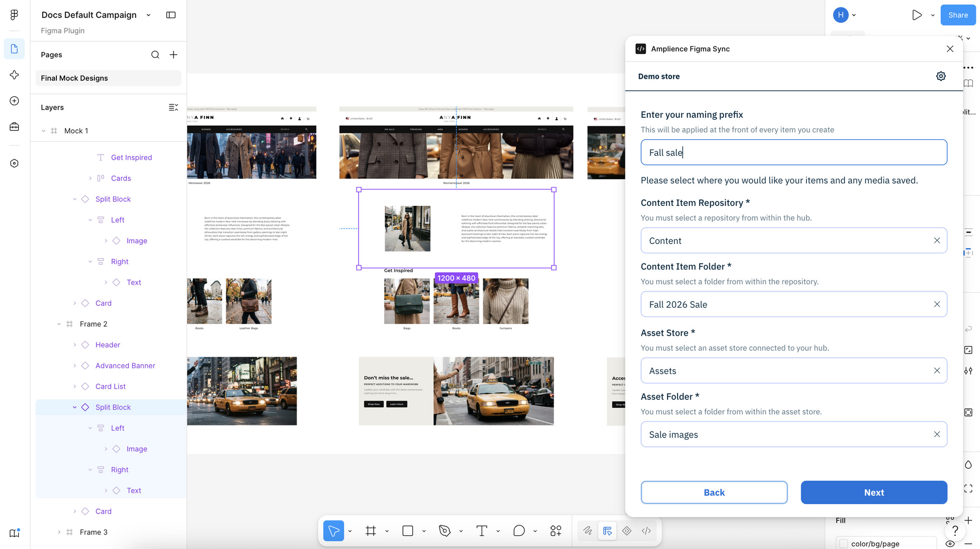Open the File pages icon in left rail
This screenshot has width=980, height=549.
(x=14, y=49)
